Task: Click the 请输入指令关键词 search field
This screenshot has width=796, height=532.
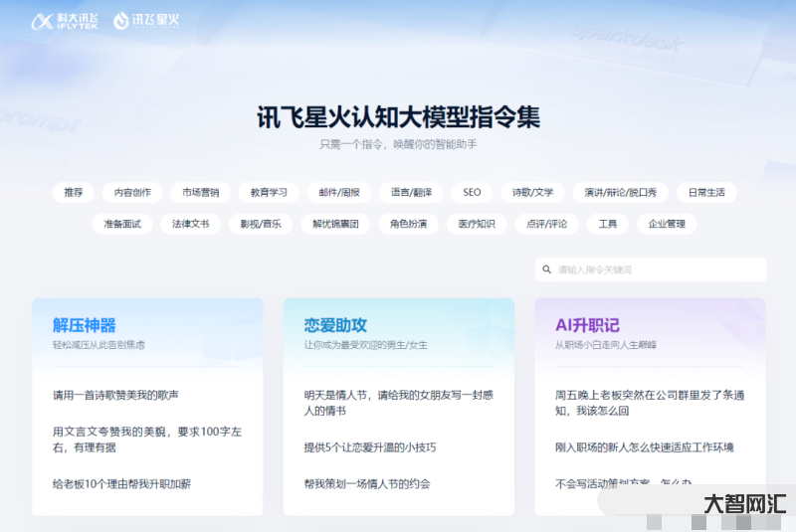Action: [657, 269]
